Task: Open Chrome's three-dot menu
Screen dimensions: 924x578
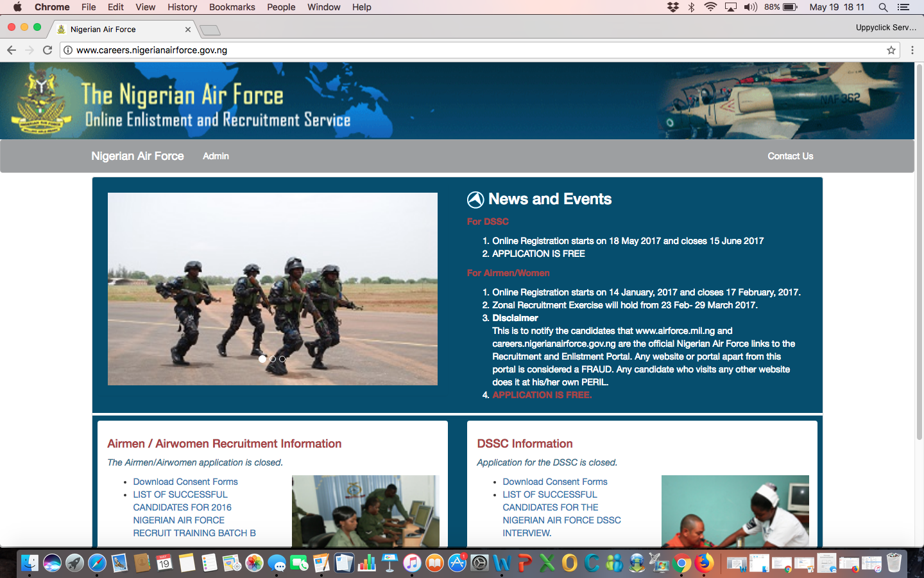Action: 912,50
